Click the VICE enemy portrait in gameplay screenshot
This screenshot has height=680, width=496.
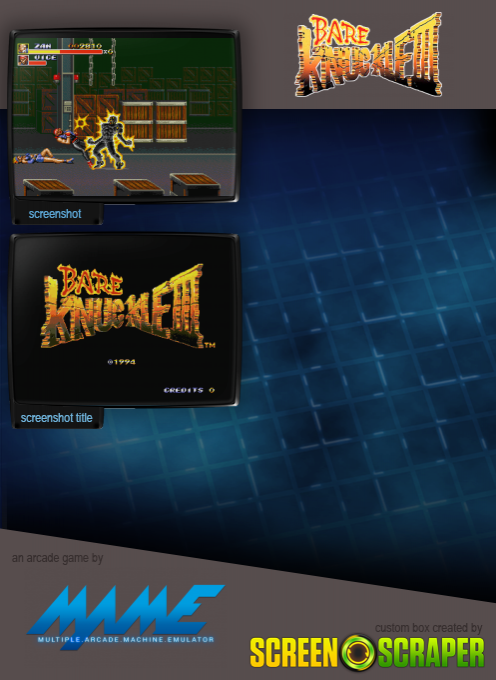23,60
